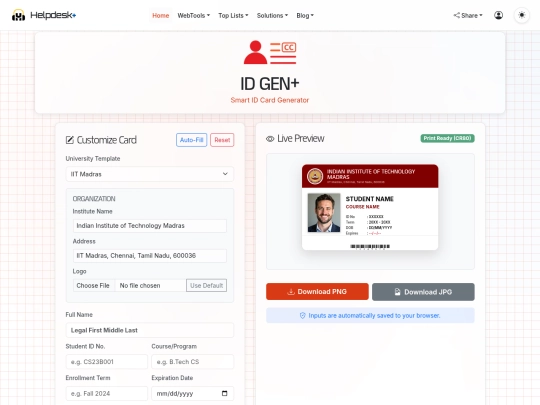This screenshot has width=540, height=405.
Task: Expand the Solutions menu
Action: 272,15
